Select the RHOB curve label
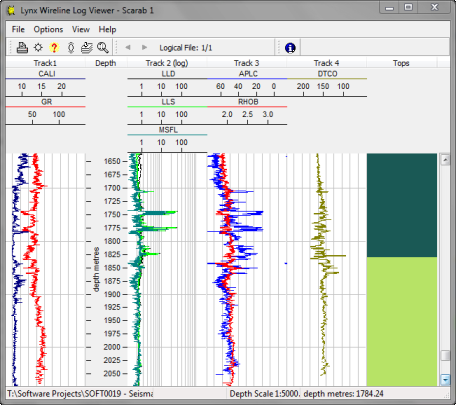Screen dimensions: 456x405 point(248,102)
